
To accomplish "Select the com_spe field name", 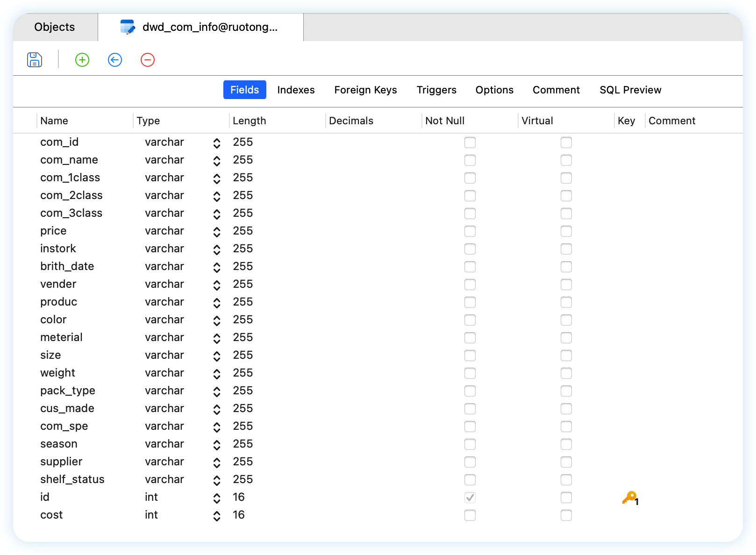I will [x=64, y=426].
